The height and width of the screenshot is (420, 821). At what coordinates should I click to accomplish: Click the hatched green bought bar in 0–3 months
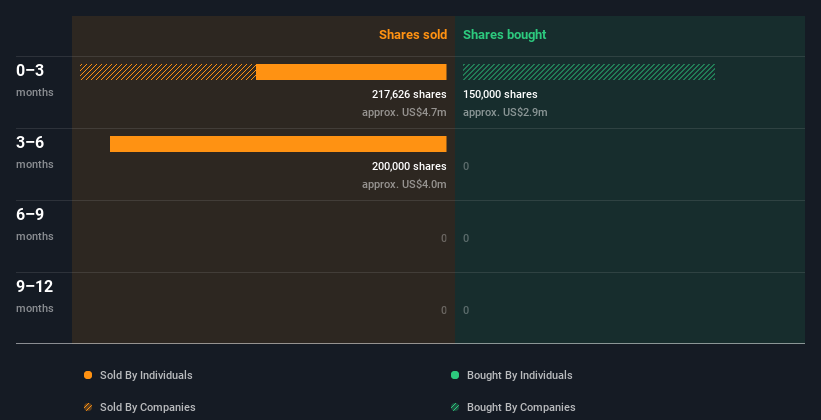(x=589, y=72)
